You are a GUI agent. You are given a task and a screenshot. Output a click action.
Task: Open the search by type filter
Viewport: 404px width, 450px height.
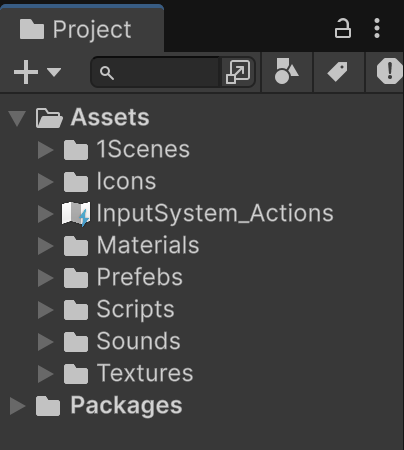point(286,72)
